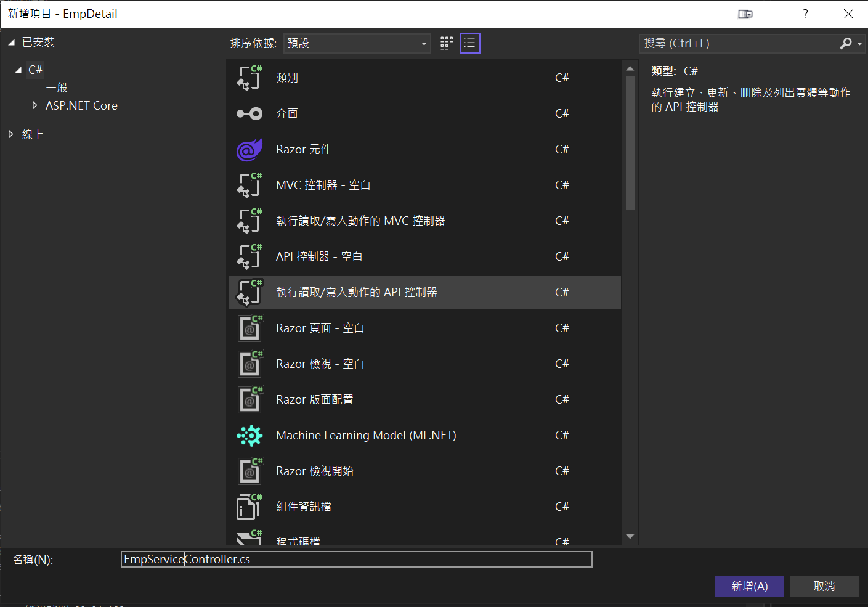Image resolution: width=868 pixels, height=607 pixels.
Task: Click scrollbar up arrow in template list
Action: (x=630, y=68)
